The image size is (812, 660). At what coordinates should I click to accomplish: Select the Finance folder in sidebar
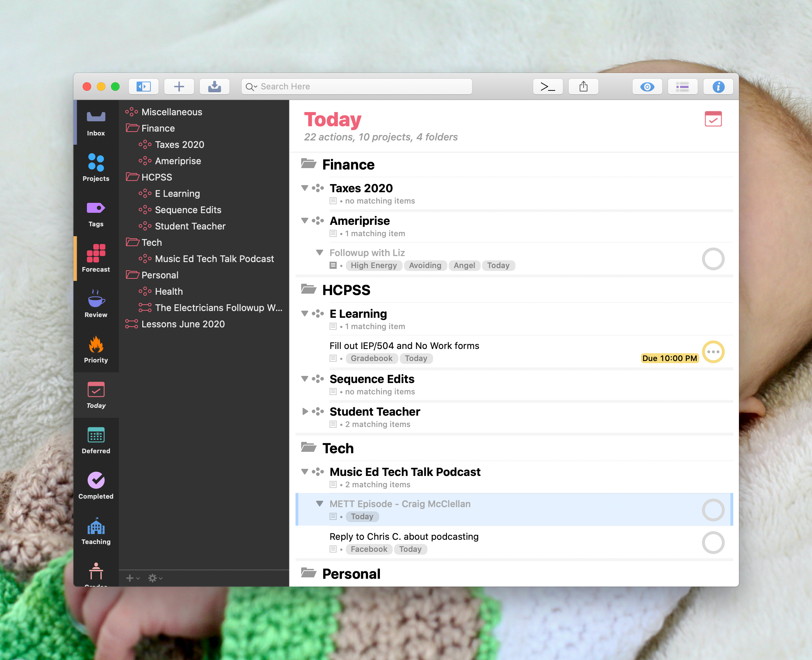tap(204, 128)
